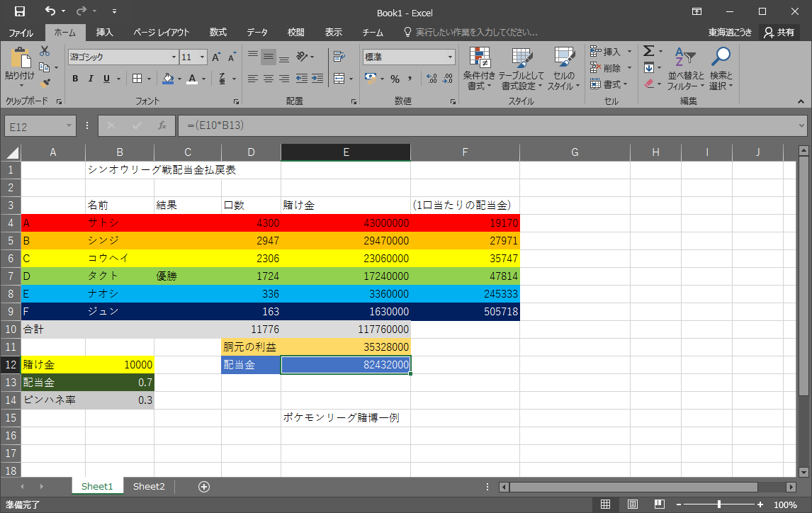
Task: Open the ファイル tab
Action: point(21,33)
